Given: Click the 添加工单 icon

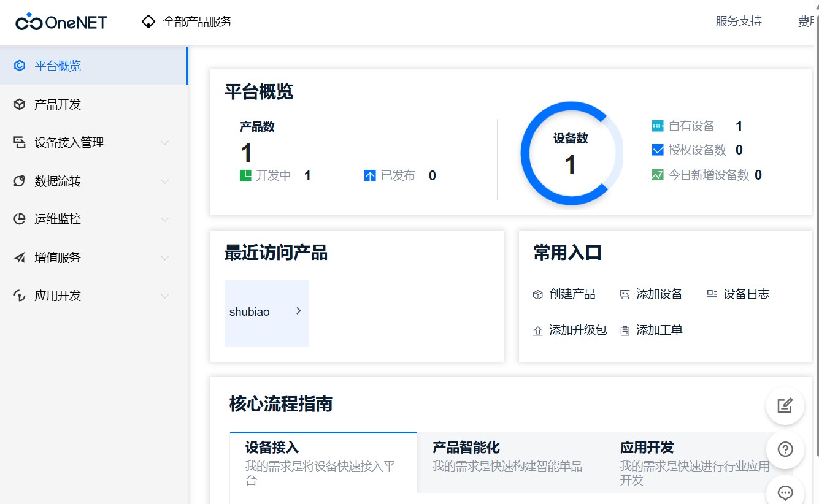Looking at the screenshot, I should pyautogui.click(x=625, y=330).
